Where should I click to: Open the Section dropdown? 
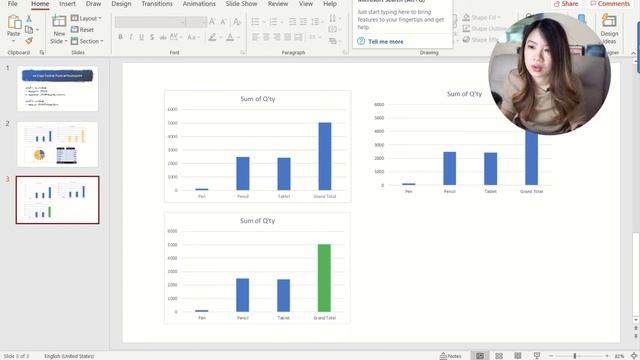(87, 41)
